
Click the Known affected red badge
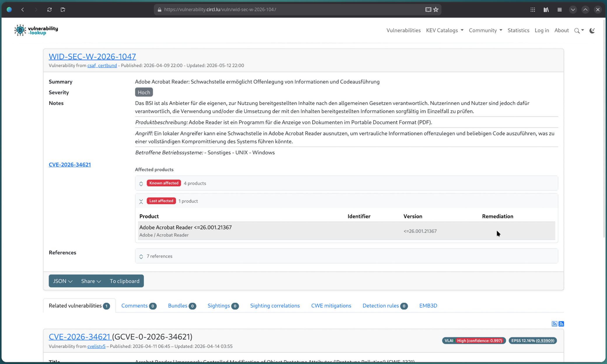164,183
